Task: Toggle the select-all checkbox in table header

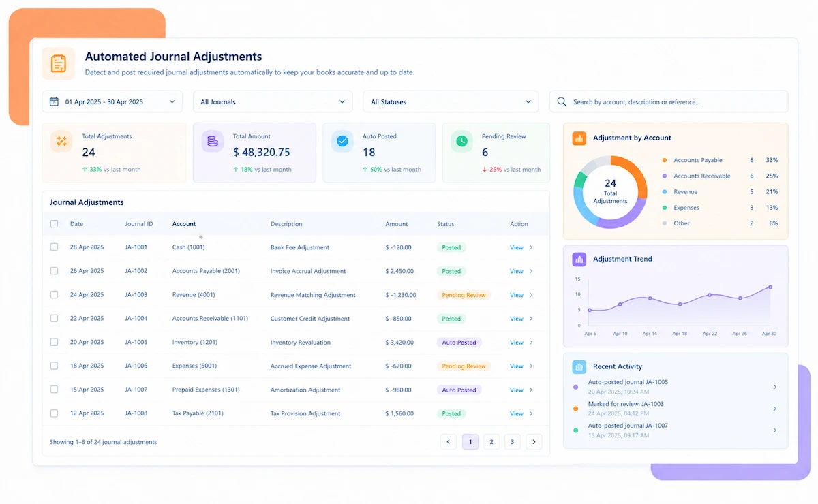Action: tap(55, 224)
